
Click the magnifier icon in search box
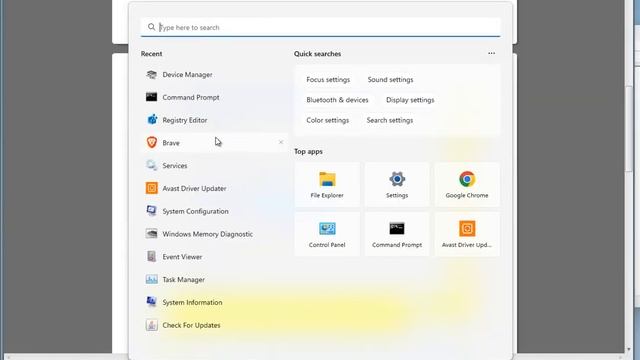[151, 27]
